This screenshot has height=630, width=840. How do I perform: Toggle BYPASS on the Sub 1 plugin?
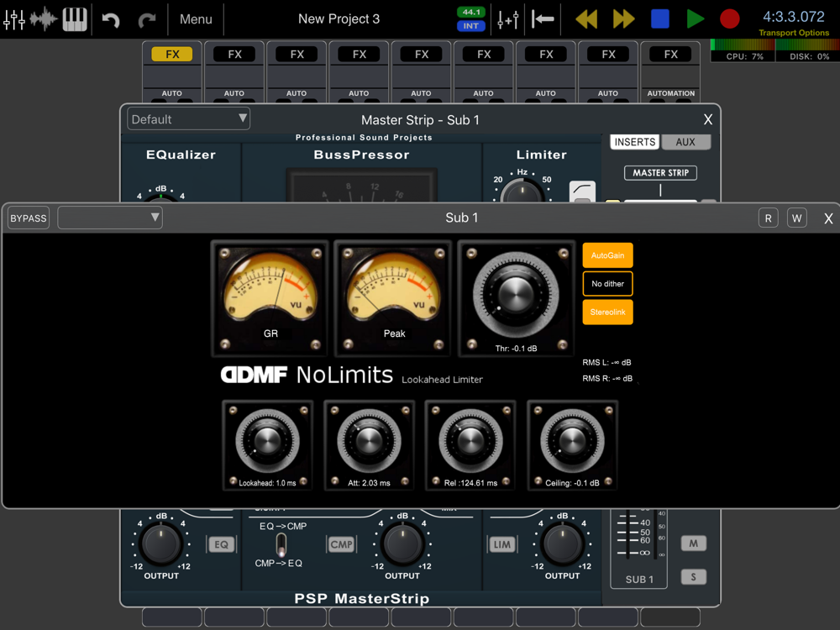[x=29, y=218]
